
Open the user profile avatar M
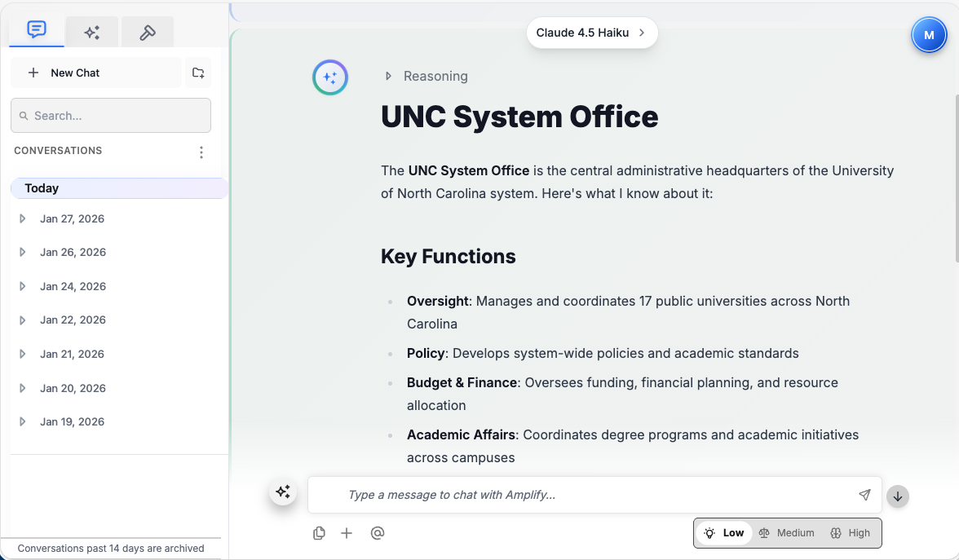pyautogui.click(x=928, y=36)
